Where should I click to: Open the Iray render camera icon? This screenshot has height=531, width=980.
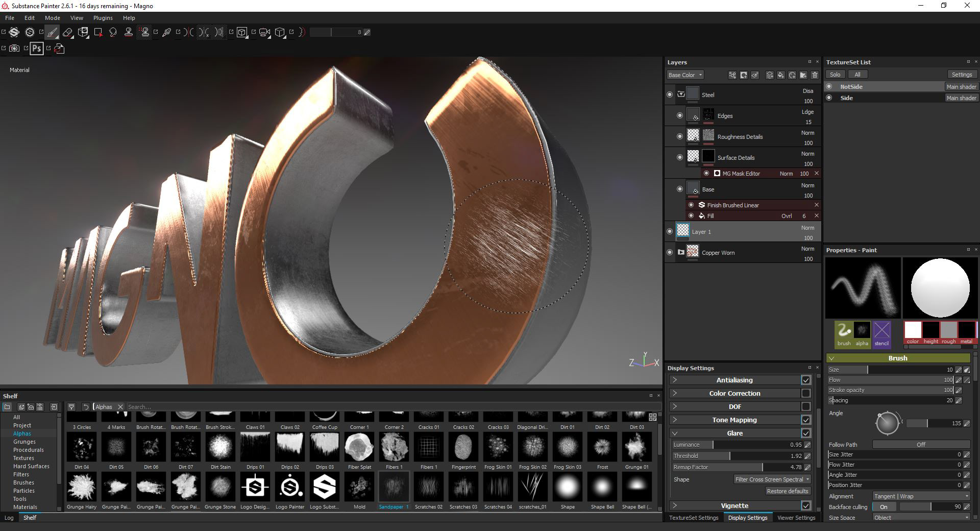point(14,49)
